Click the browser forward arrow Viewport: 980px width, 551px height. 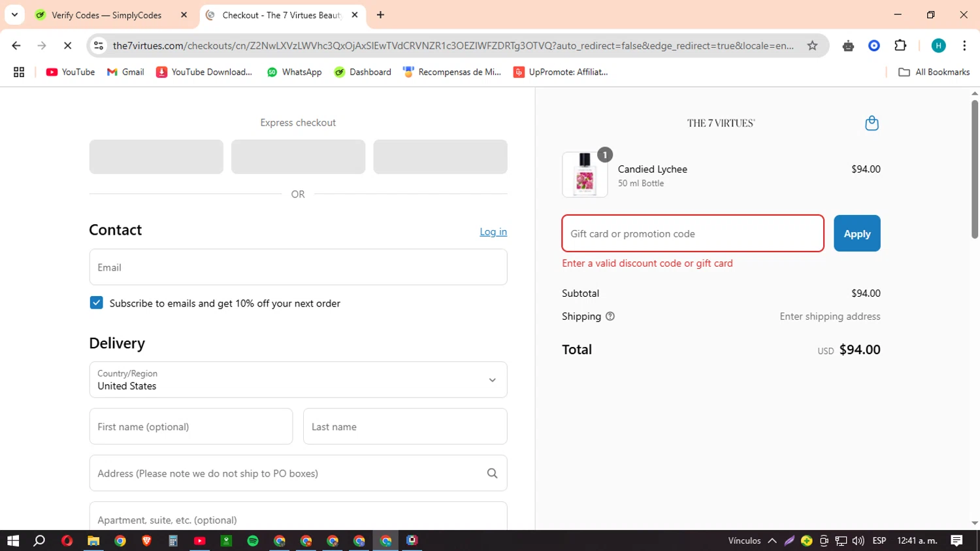tap(42, 46)
